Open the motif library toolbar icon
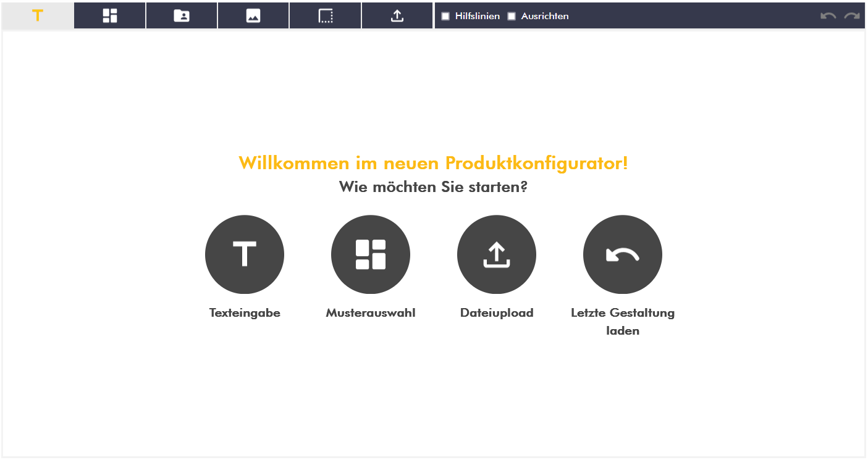868x460 pixels. point(181,15)
